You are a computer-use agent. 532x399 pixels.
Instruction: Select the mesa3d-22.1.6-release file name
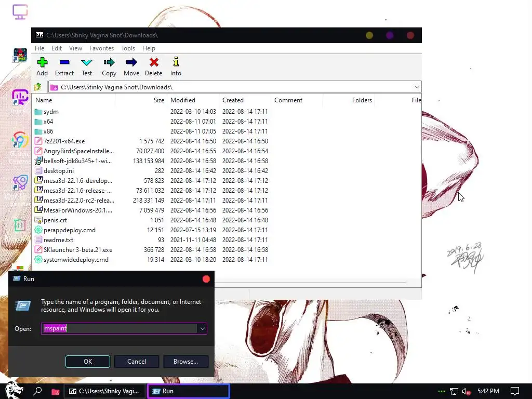click(78, 190)
